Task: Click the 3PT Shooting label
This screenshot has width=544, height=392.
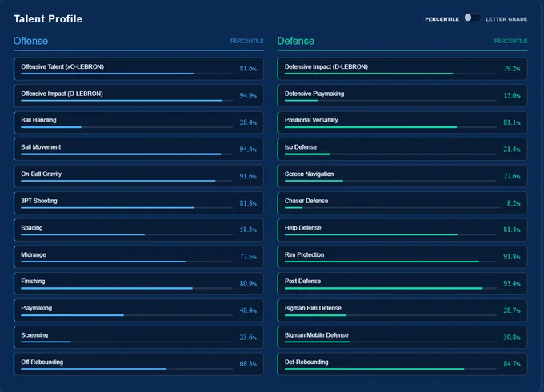Action: pyautogui.click(x=39, y=201)
